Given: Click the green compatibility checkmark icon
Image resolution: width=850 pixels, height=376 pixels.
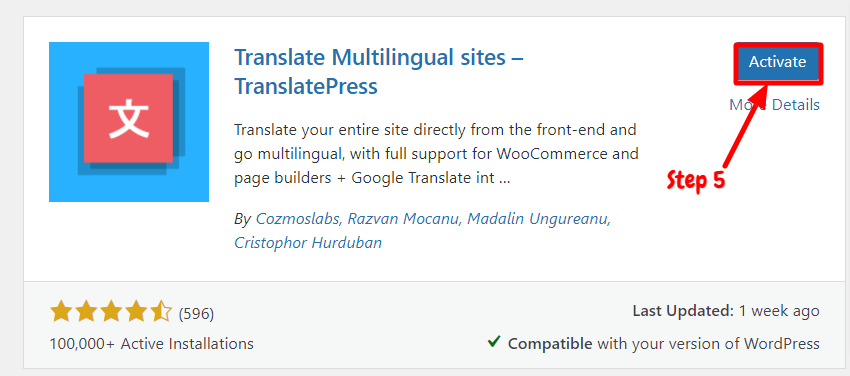Looking at the screenshot, I should (493, 342).
